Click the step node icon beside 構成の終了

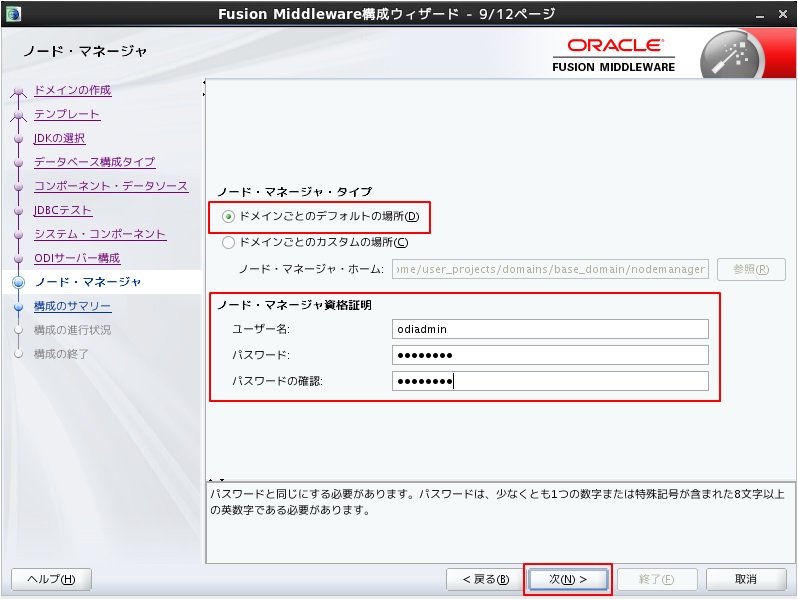[19, 354]
